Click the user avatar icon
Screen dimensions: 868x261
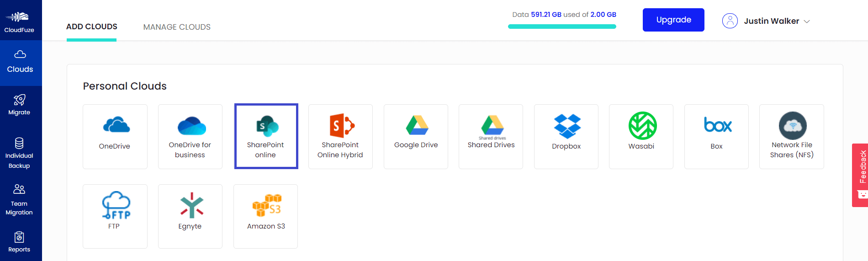pyautogui.click(x=730, y=21)
